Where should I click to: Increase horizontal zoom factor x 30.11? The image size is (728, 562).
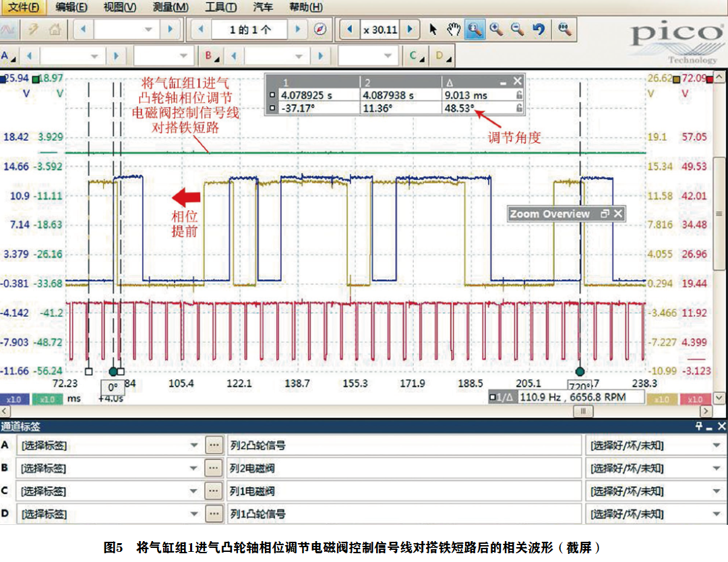(410, 29)
